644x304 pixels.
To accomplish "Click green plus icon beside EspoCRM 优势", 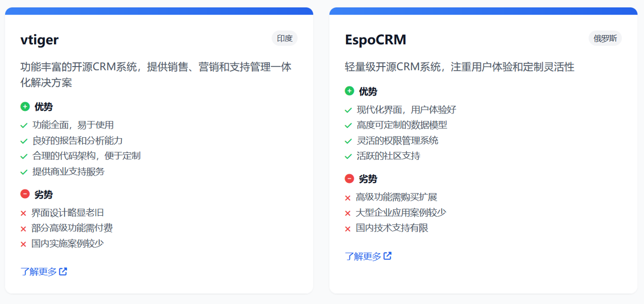I will click(349, 91).
